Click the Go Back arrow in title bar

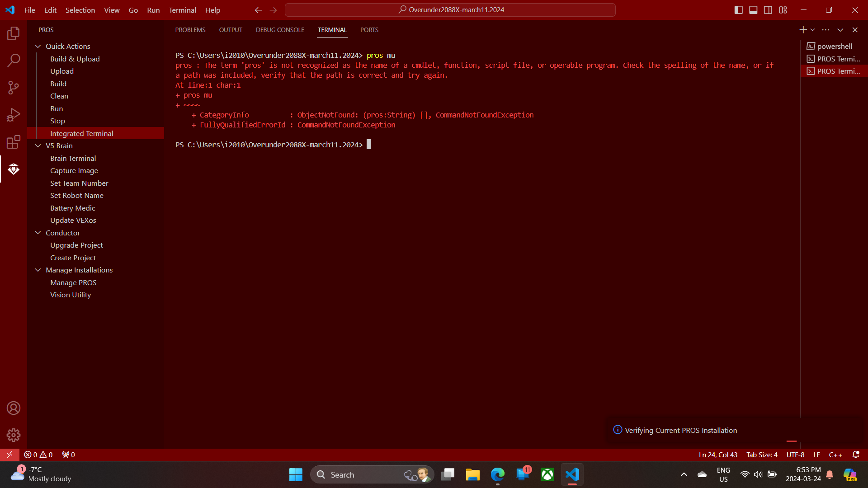[x=258, y=10]
